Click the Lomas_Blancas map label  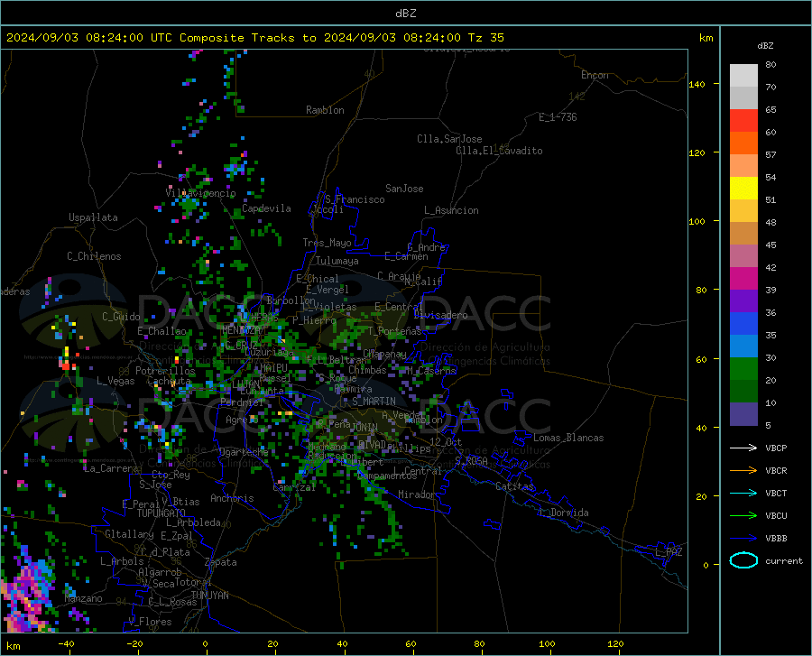pyautogui.click(x=568, y=438)
